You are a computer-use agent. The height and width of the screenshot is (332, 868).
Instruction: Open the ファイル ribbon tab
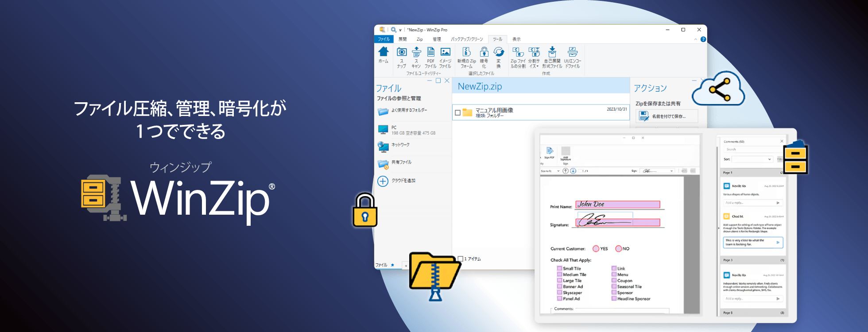point(384,39)
